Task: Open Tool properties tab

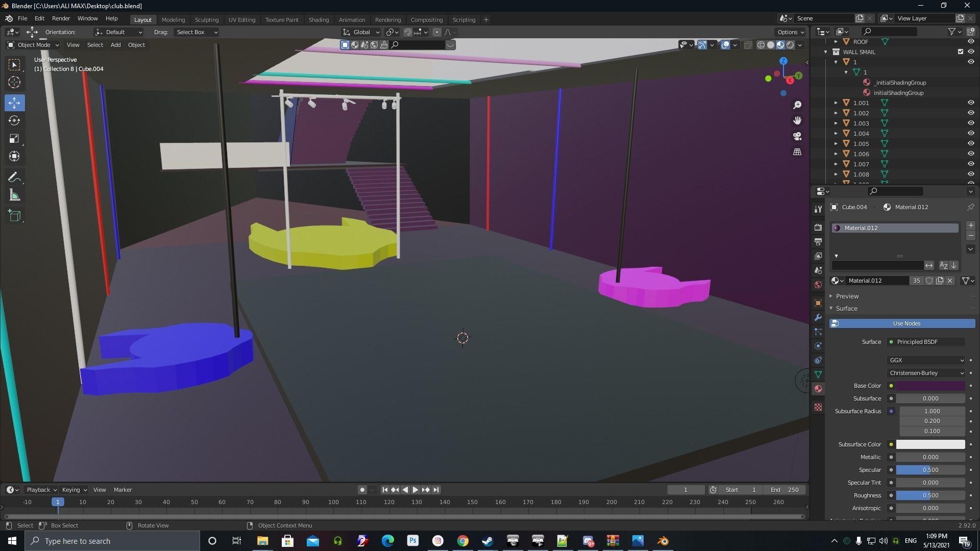Action: [818, 209]
